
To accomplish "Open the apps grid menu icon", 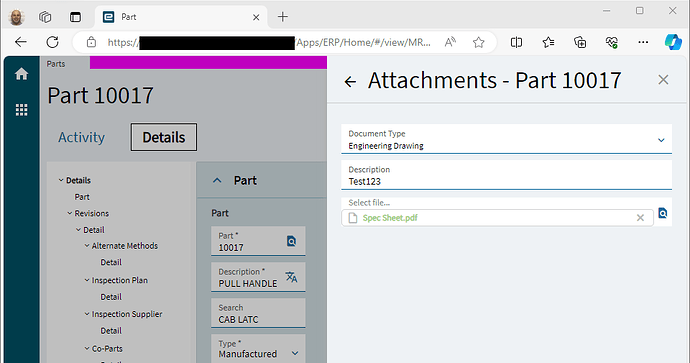I will (21, 110).
